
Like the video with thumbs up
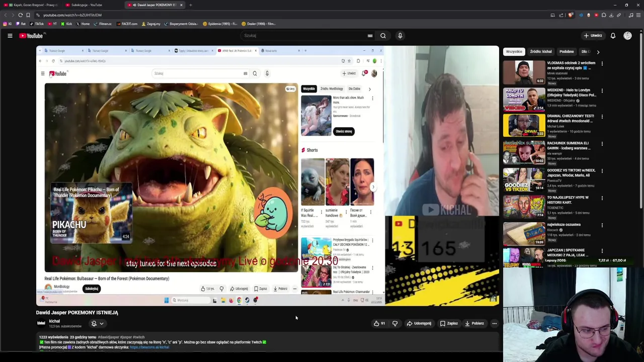(x=379, y=323)
